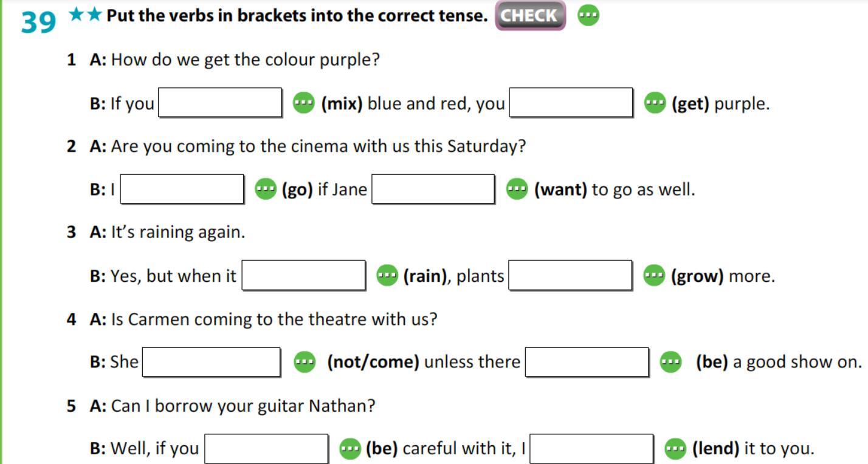Viewport: 868px width, 464px height.
Task: Click hint icon beside (grow)
Action: point(654,276)
